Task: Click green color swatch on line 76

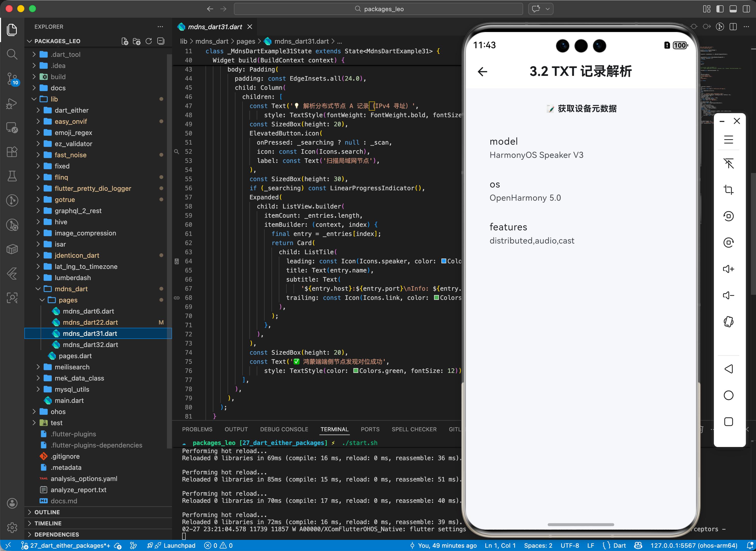Action: click(x=355, y=371)
